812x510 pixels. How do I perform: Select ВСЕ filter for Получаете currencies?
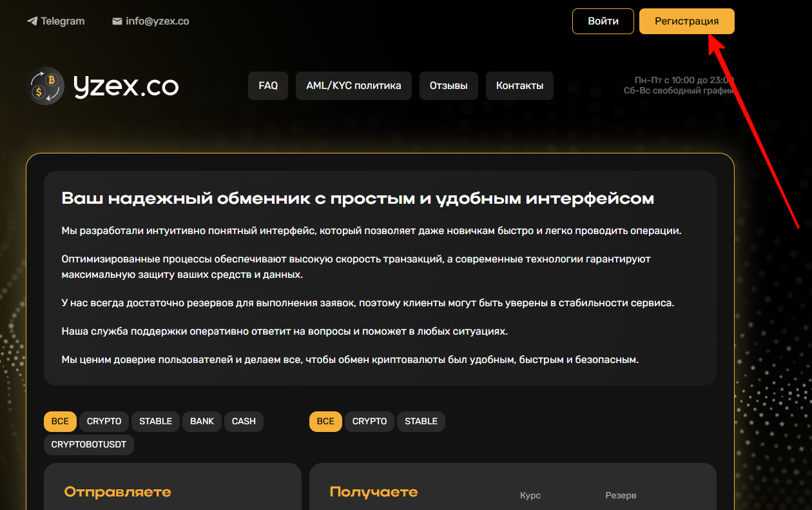[x=325, y=421]
